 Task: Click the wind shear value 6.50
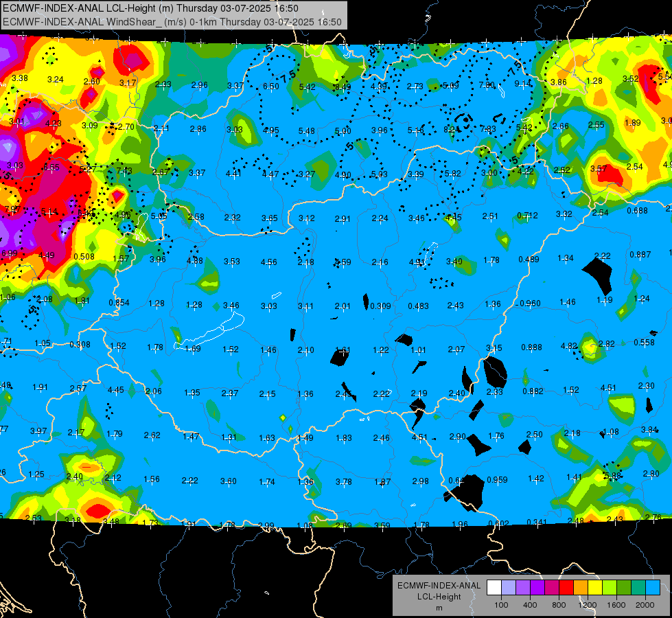point(271,87)
